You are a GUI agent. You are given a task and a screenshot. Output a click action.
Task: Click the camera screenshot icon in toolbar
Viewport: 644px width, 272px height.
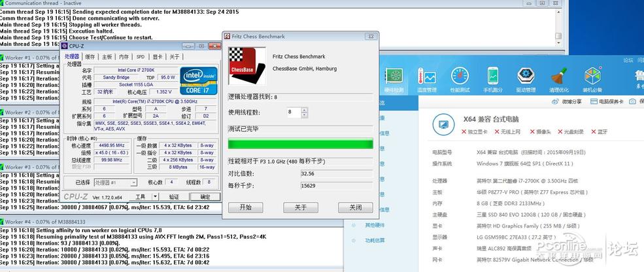tap(632, 101)
